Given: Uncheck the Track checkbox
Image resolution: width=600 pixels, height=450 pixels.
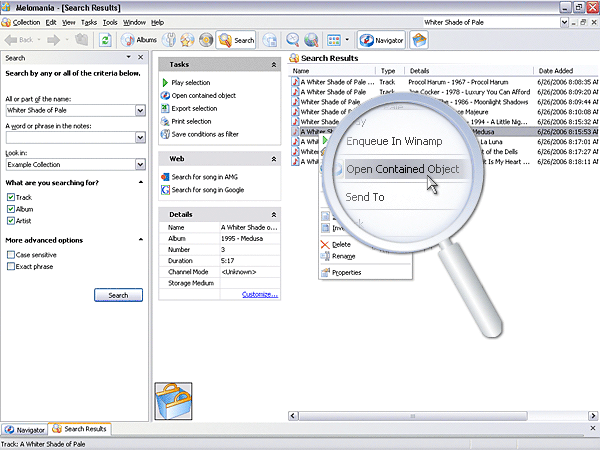Looking at the screenshot, I should [x=11, y=197].
